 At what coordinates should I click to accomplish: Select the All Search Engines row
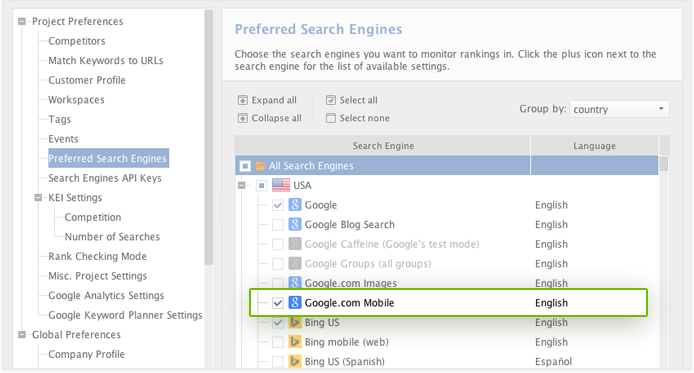[x=447, y=165]
